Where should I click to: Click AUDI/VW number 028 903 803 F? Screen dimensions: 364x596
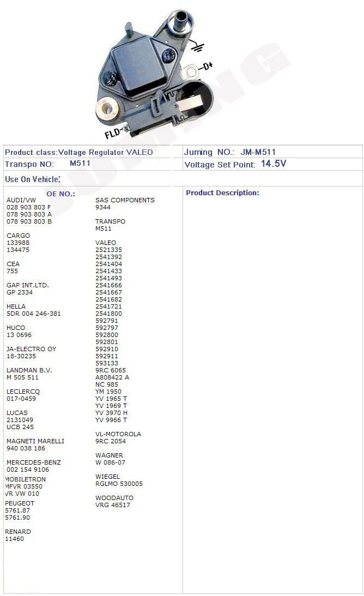tap(28, 207)
